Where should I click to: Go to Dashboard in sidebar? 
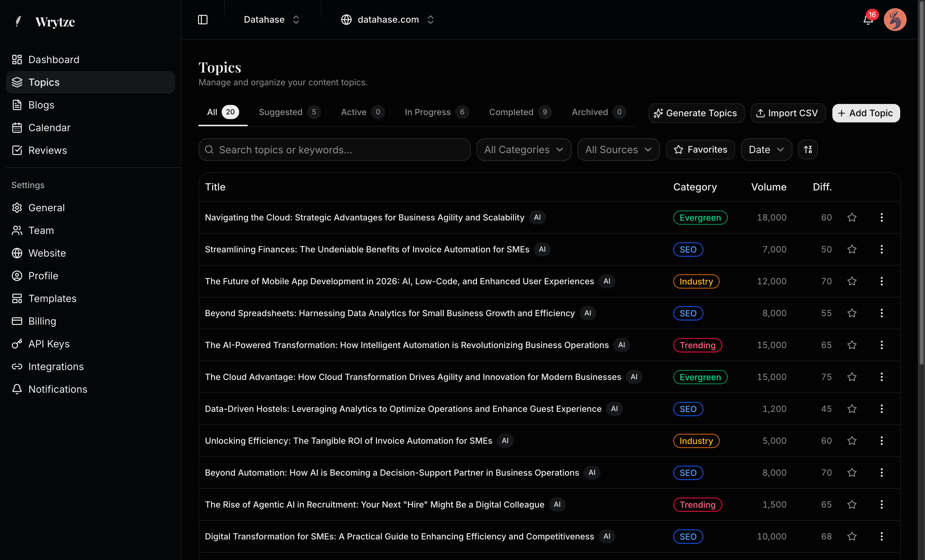point(90,60)
